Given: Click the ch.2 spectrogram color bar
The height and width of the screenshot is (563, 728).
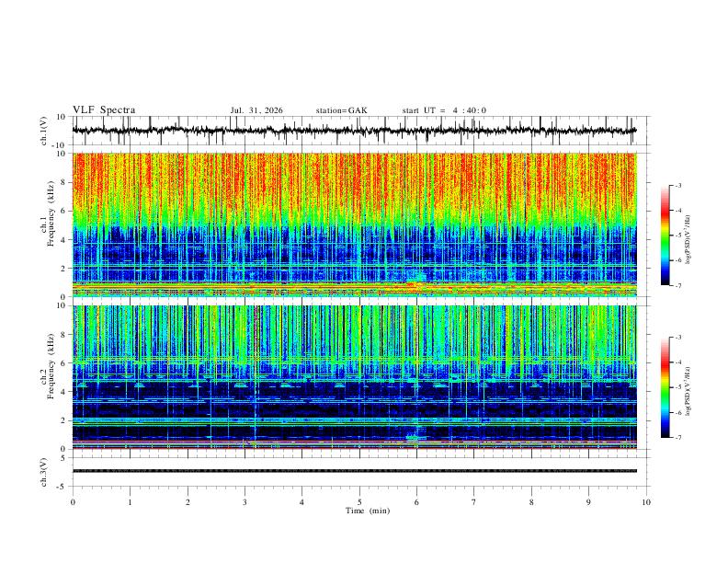Looking at the screenshot, I should pos(665,387).
